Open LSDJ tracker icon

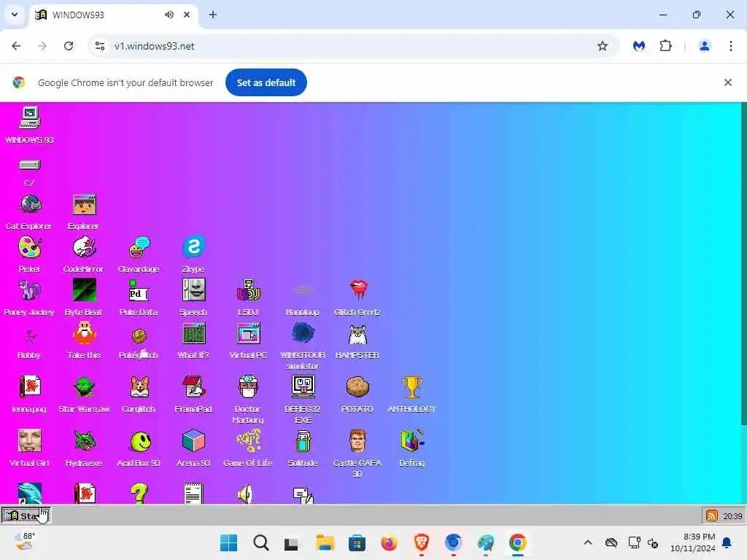click(x=248, y=290)
